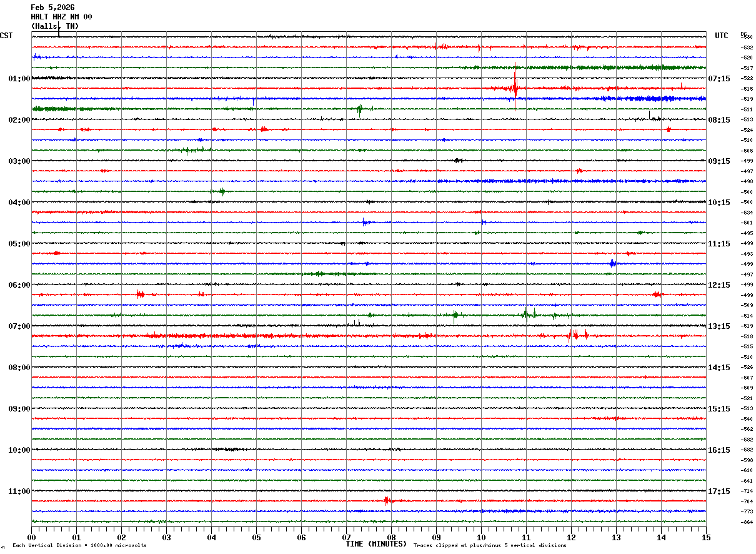
Task: Select the DC offset value -864
Action: pyautogui.click(x=747, y=522)
